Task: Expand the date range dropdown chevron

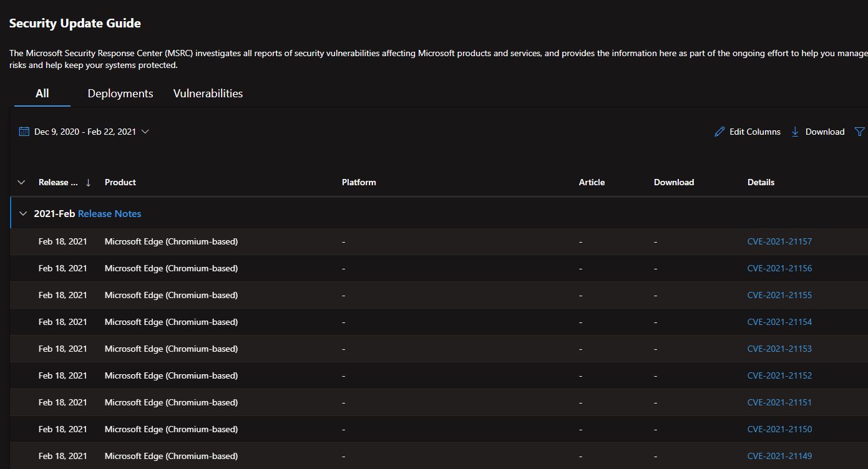Action: point(145,132)
